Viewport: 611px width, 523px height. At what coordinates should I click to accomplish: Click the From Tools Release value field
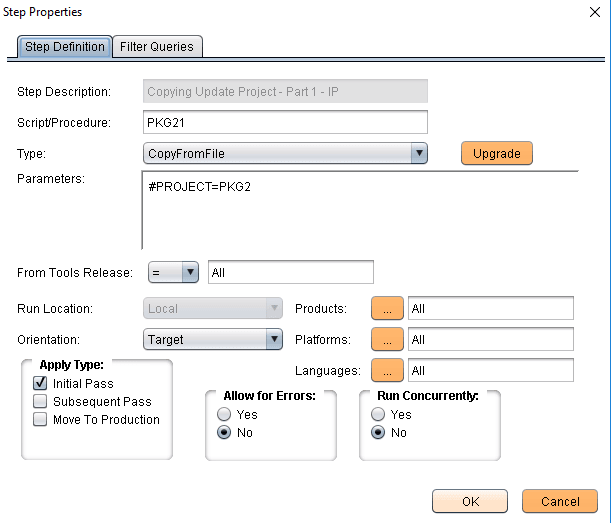coord(291,272)
